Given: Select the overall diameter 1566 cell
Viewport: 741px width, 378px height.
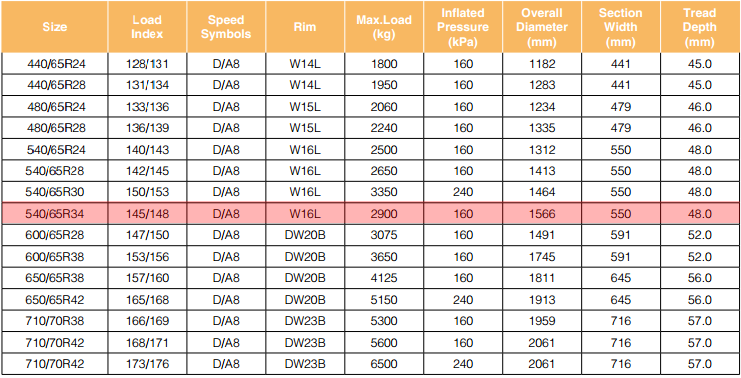Looking at the screenshot, I should pyautogui.click(x=542, y=214).
